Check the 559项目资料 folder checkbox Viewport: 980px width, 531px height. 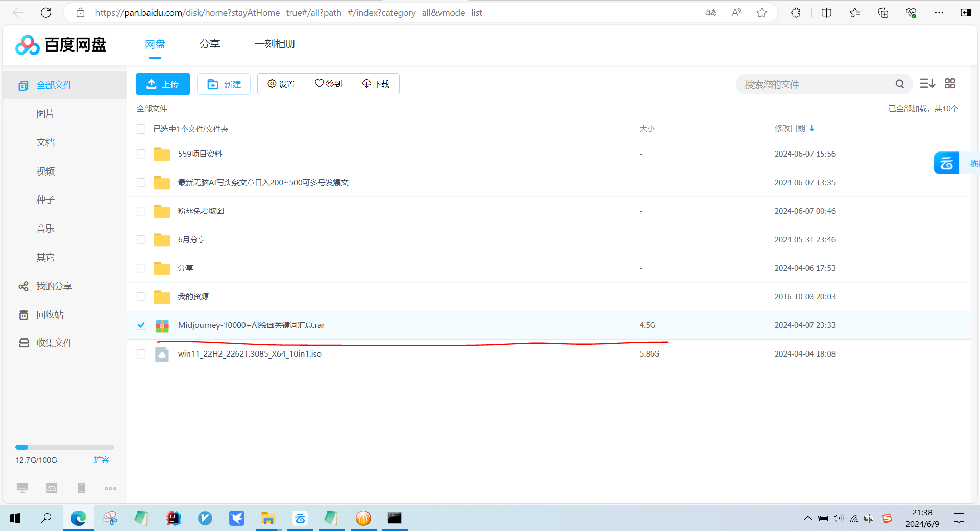point(141,154)
